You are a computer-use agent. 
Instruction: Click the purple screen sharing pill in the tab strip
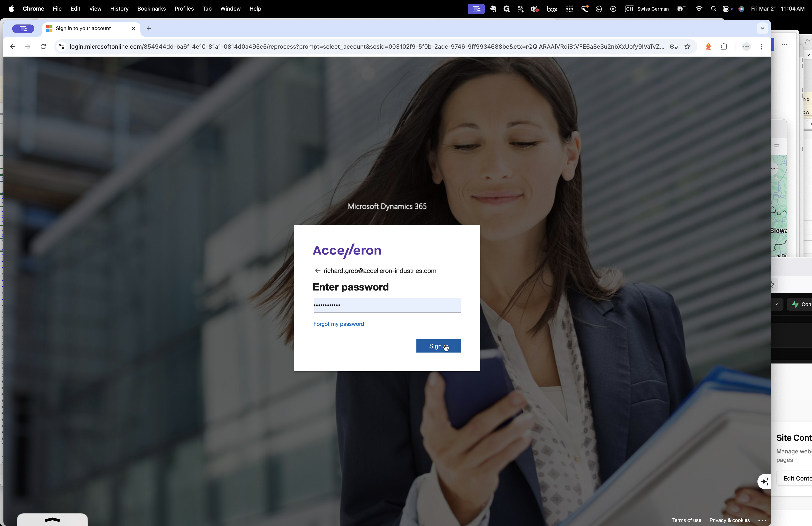point(23,29)
